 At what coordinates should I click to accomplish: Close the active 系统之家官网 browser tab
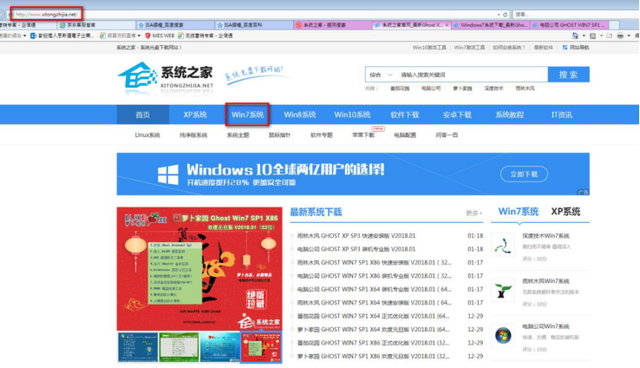(x=447, y=25)
